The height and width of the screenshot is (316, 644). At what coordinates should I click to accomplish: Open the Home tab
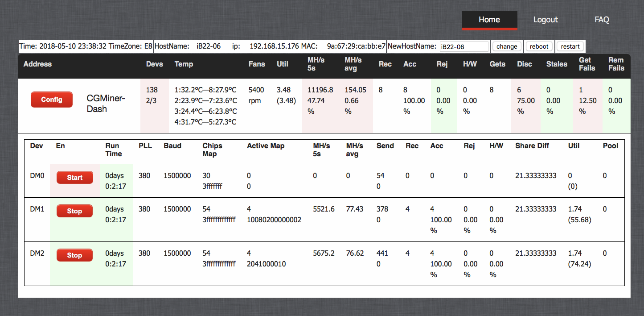tap(489, 20)
